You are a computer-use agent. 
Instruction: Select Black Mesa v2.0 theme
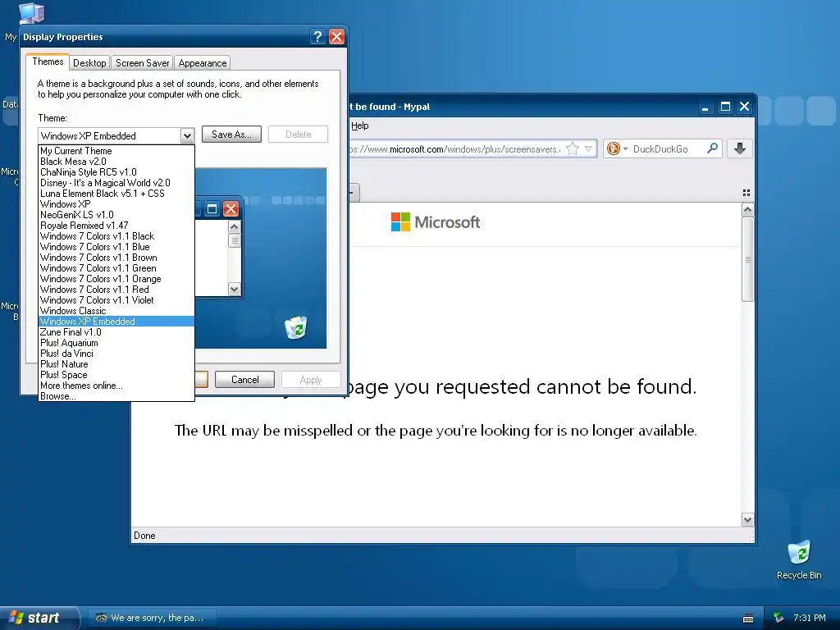tap(116, 162)
